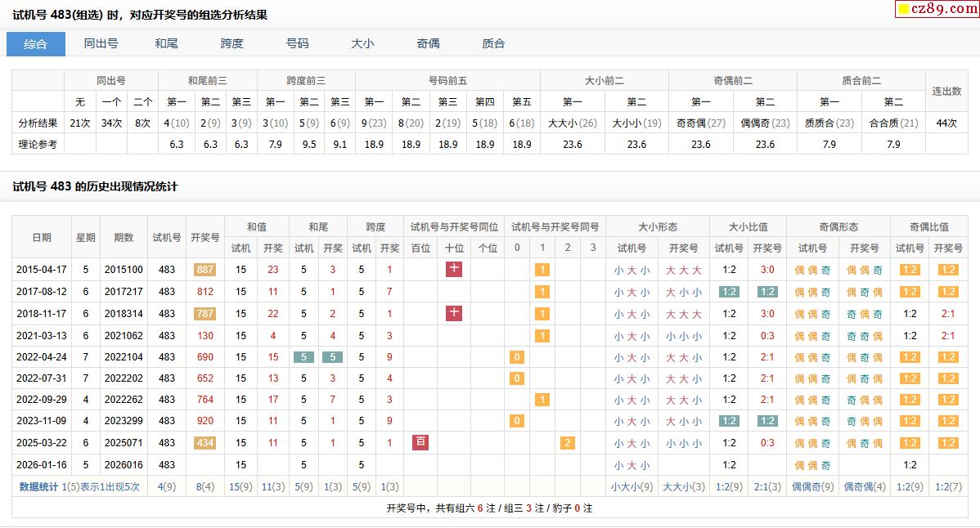Click the date 2023-11-09 cell

[41, 421]
